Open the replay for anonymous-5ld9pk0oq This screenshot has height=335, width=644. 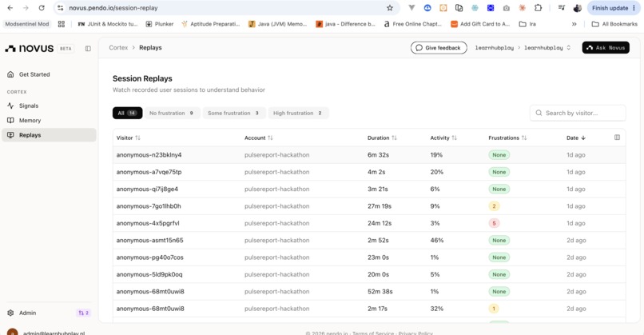tap(369, 274)
